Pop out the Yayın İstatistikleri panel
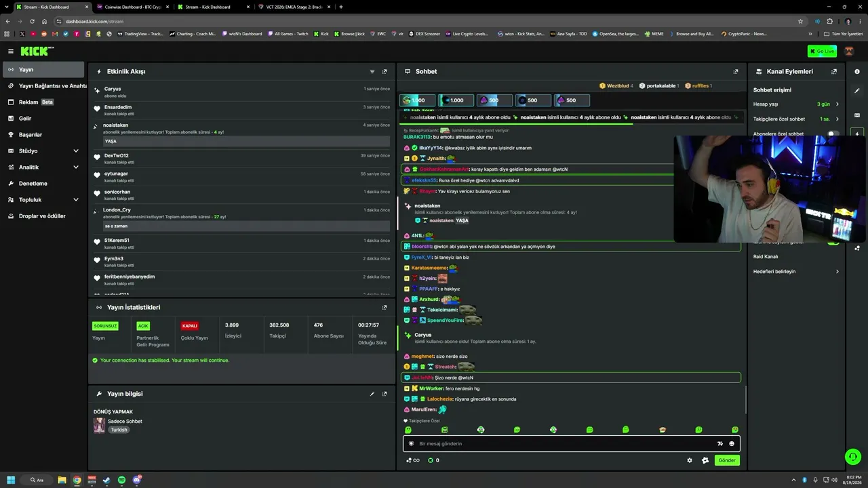This screenshot has width=868, height=488. 384,307
